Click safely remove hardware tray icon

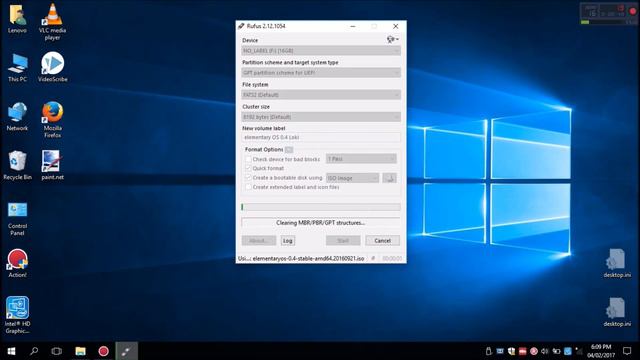pyautogui.click(x=488, y=351)
